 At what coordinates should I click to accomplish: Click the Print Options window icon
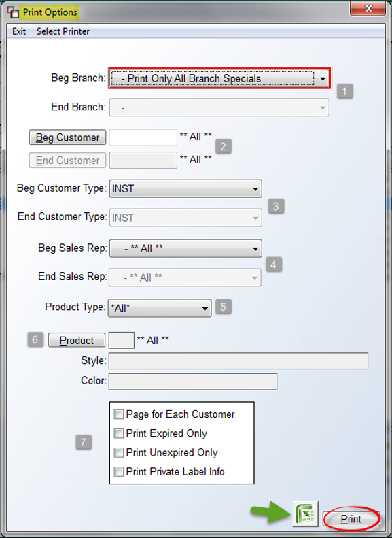pos(13,12)
